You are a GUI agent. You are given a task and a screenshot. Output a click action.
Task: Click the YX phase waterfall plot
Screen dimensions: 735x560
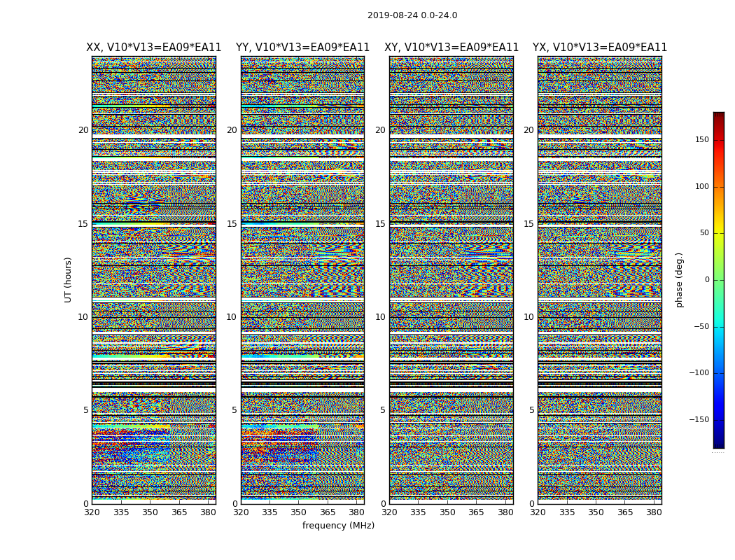click(x=599, y=280)
